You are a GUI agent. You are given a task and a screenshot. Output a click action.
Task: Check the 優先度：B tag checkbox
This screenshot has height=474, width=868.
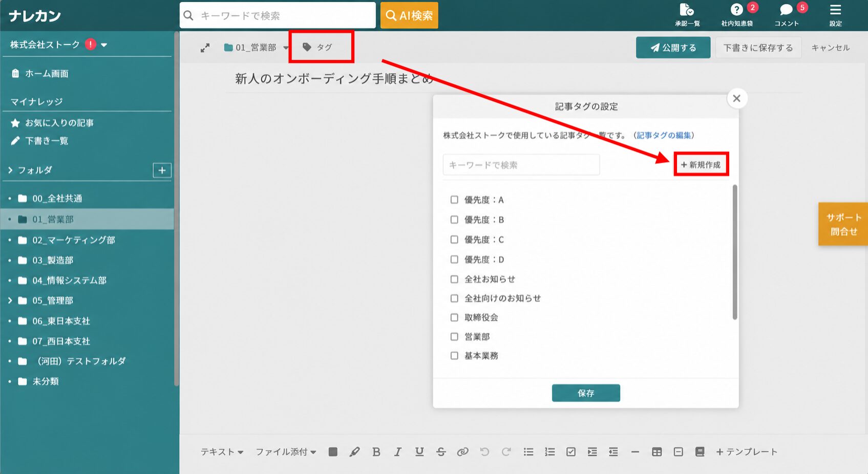click(454, 220)
